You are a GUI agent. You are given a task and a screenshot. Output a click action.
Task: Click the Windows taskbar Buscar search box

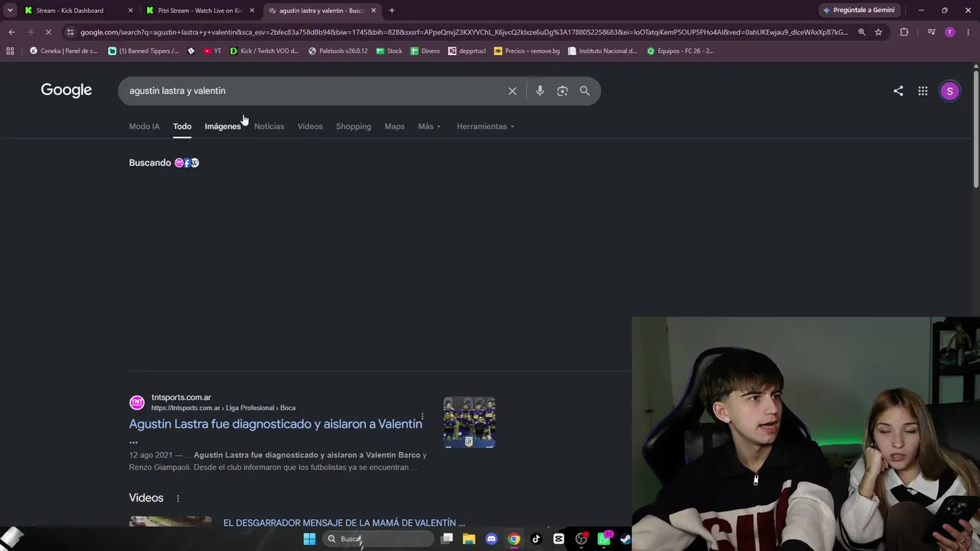(x=378, y=539)
